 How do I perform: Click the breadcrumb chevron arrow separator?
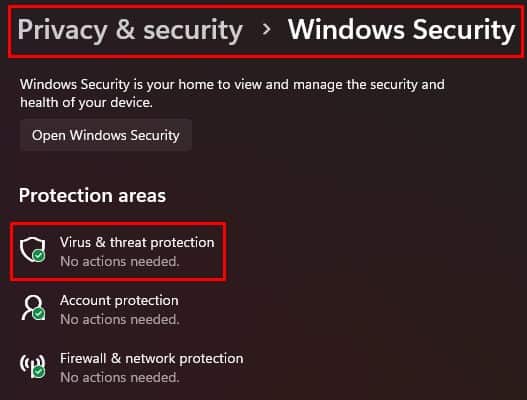pos(266,30)
